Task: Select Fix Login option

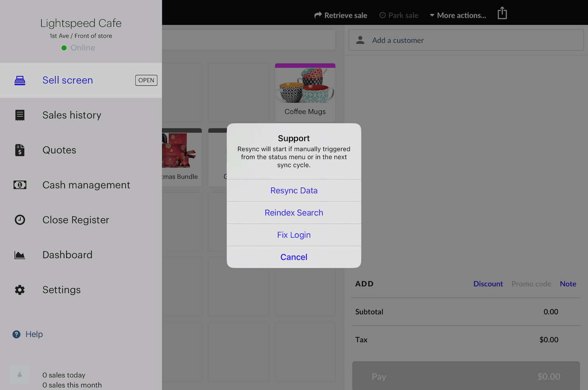Action: pyautogui.click(x=294, y=235)
